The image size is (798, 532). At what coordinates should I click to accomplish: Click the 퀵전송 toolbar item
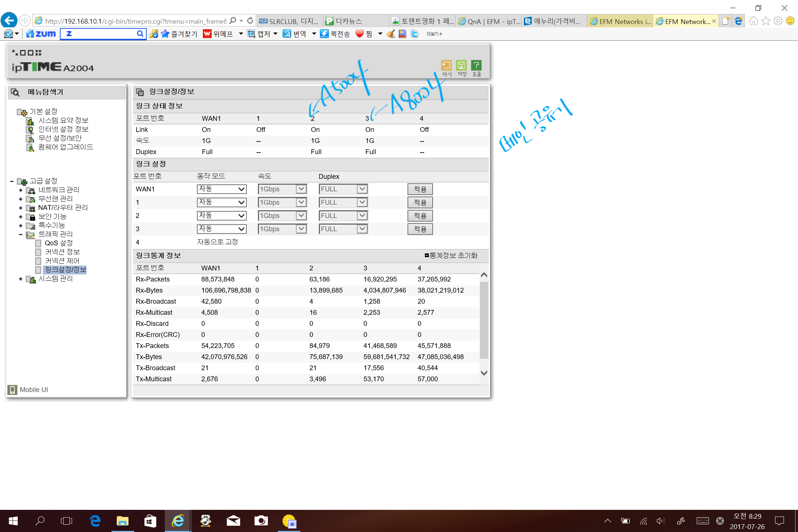(x=335, y=34)
